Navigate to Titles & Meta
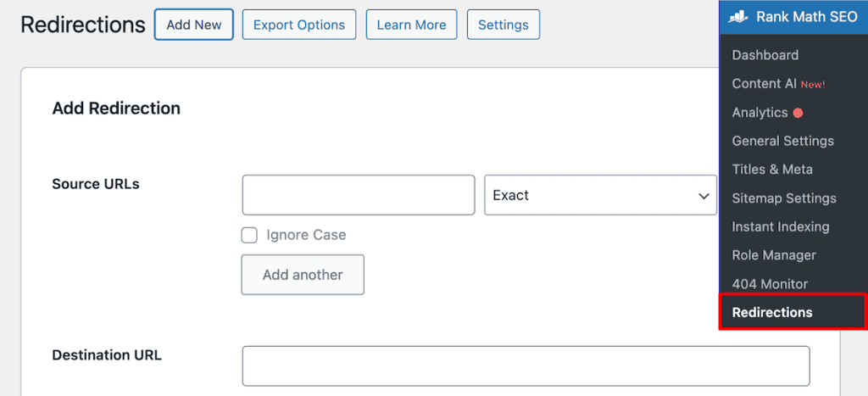This screenshot has width=868, height=396. click(771, 170)
